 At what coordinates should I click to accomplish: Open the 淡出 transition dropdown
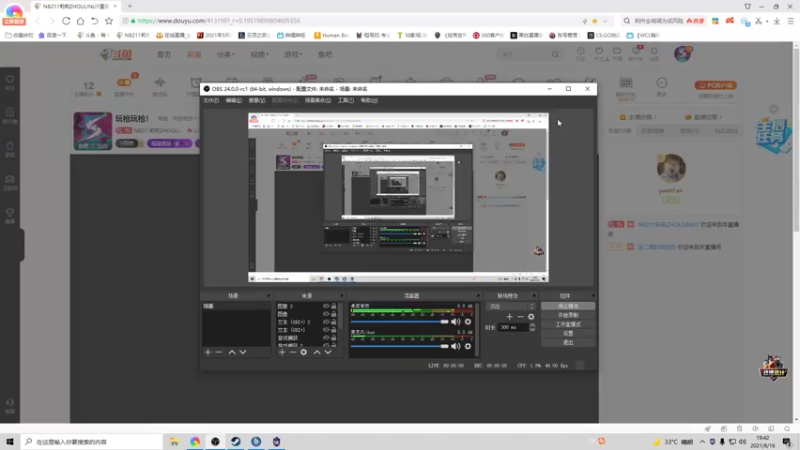pos(510,306)
